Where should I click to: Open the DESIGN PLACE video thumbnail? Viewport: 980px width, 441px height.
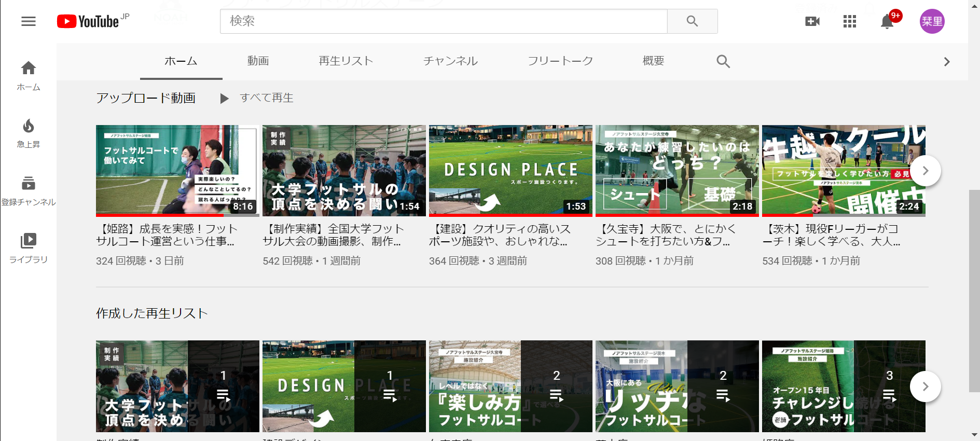[x=510, y=171]
